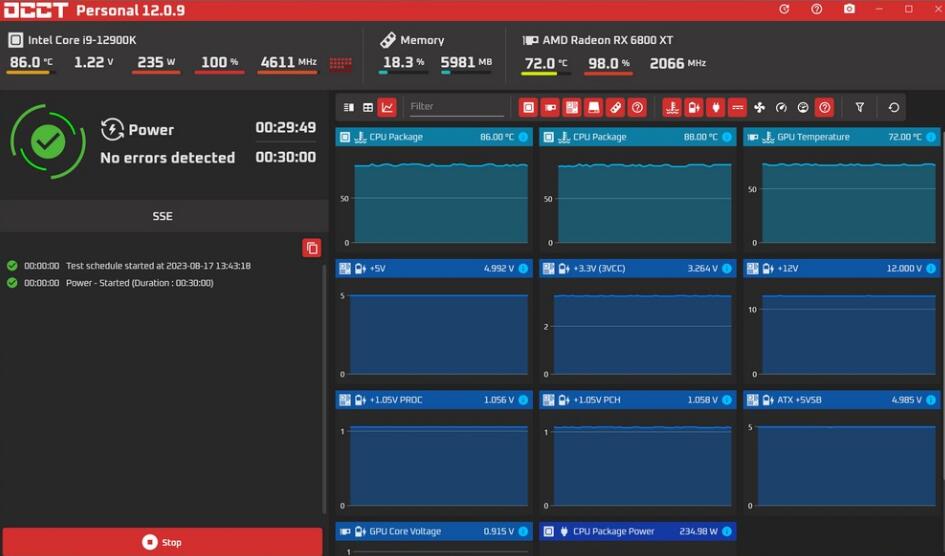Image resolution: width=945 pixels, height=556 pixels.
Task: Open info for the GPU Temperature graph
Action: tap(931, 137)
